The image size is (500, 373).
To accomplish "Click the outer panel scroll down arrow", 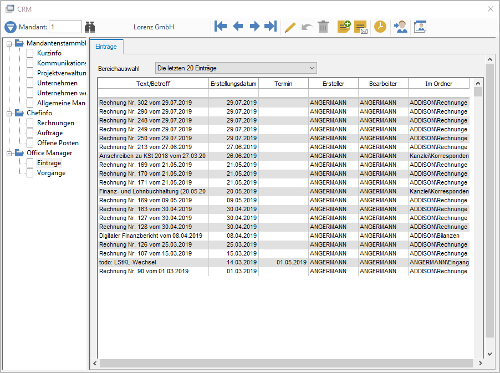I will click(x=490, y=354).
